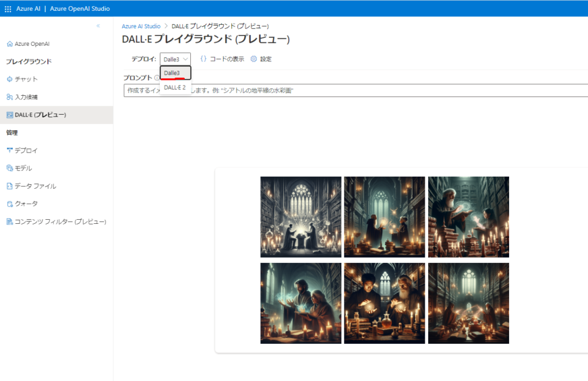Open 設定 settings button

click(261, 59)
